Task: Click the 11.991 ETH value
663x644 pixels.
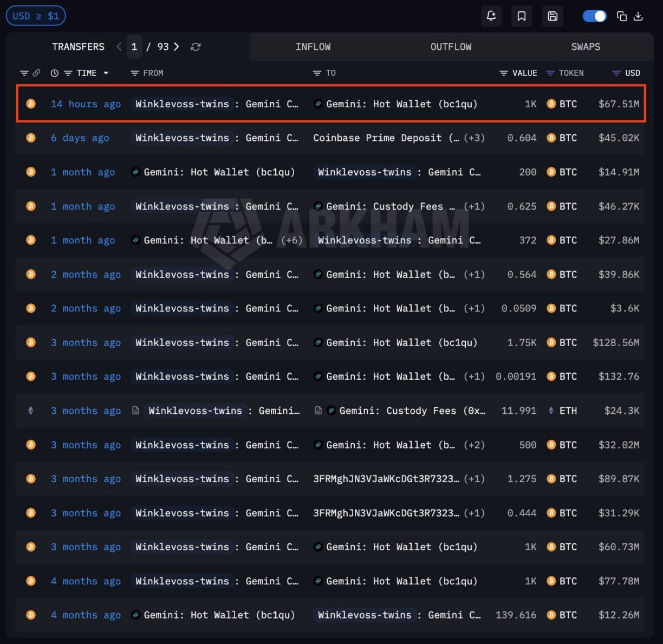Action: [518, 411]
